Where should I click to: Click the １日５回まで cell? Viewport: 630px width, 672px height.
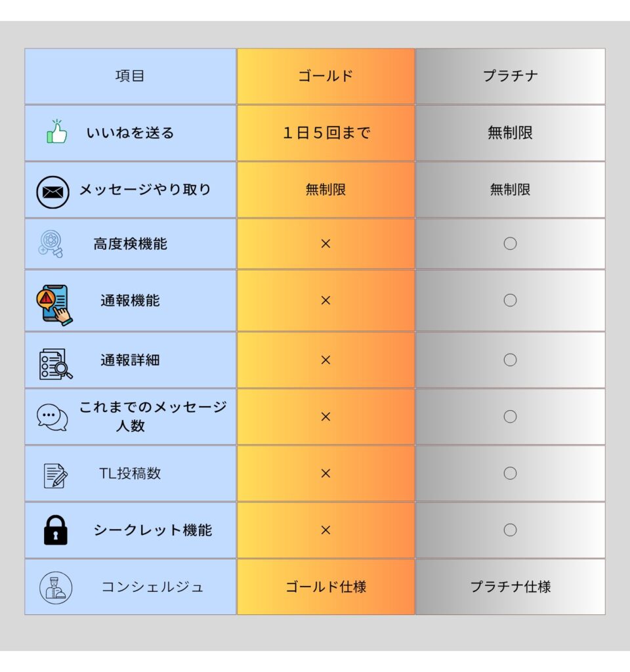pyautogui.click(x=325, y=133)
